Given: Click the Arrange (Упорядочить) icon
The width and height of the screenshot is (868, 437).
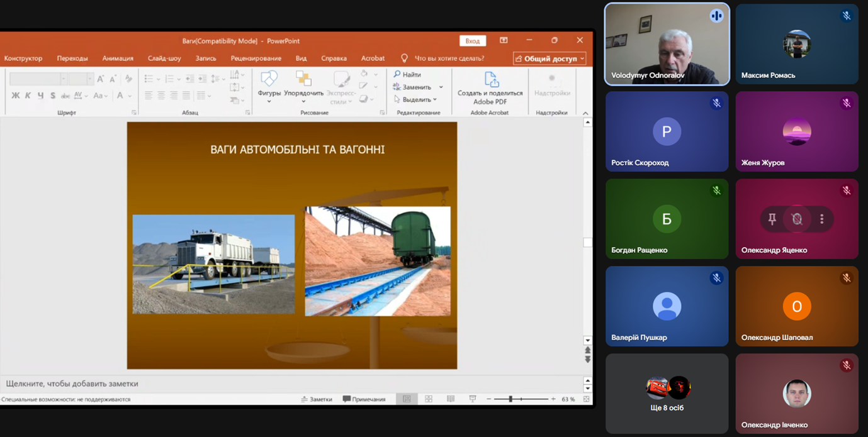Looking at the screenshot, I should (303, 80).
